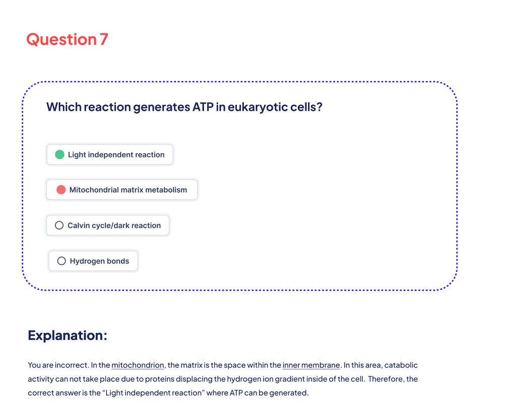Viewport: 516px width, 420px height.
Task: Follow the inner membrane link
Action: point(311,365)
